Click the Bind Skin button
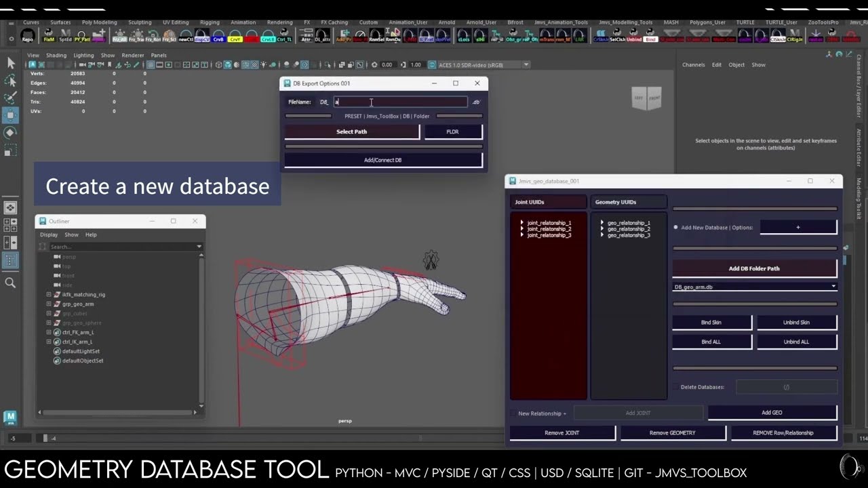 pyautogui.click(x=711, y=323)
